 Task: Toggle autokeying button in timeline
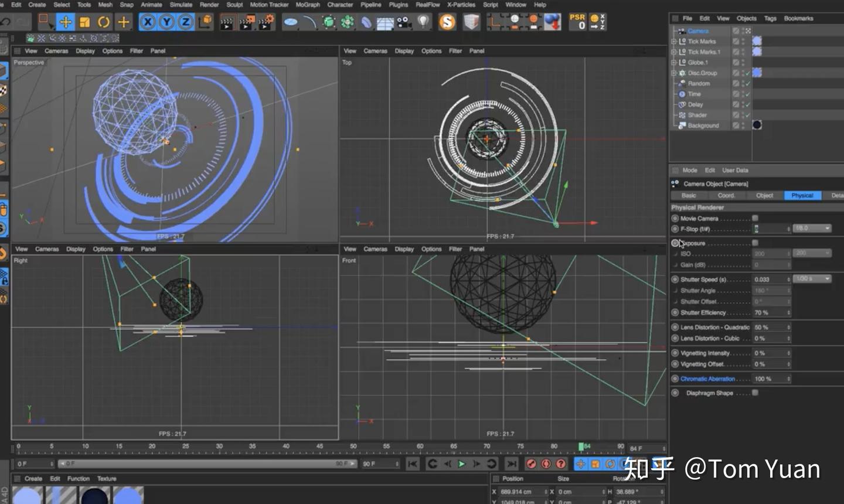tap(546, 464)
